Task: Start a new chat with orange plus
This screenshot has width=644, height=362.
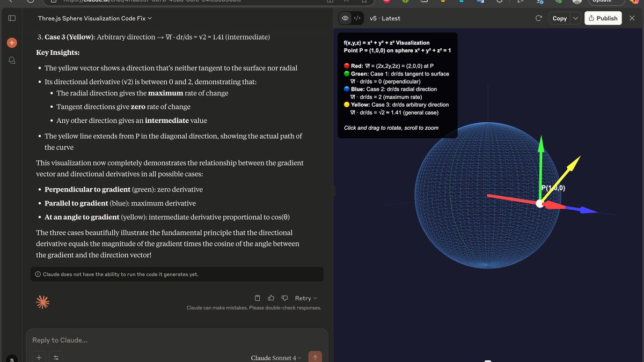Action: tap(12, 42)
